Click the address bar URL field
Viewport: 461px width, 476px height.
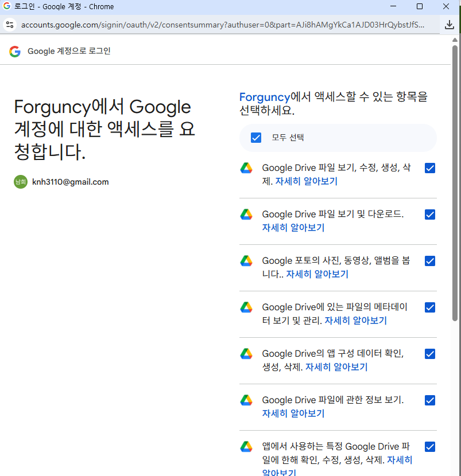pyautogui.click(x=222, y=25)
